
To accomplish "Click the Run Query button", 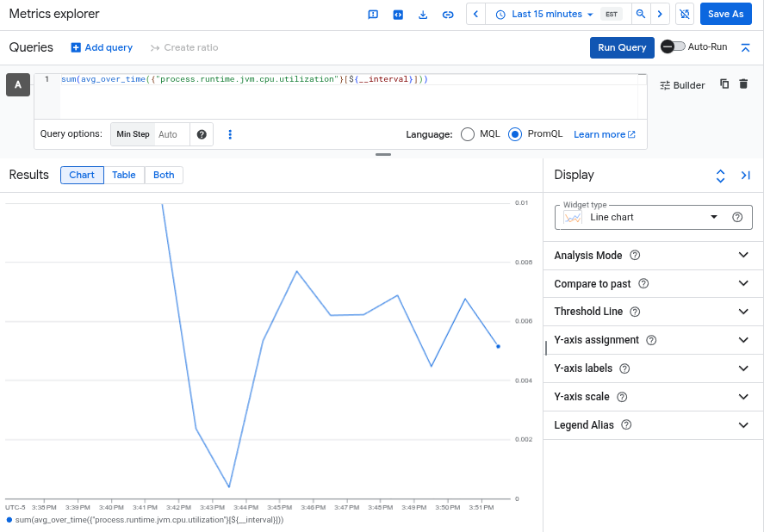I will tap(621, 48).
